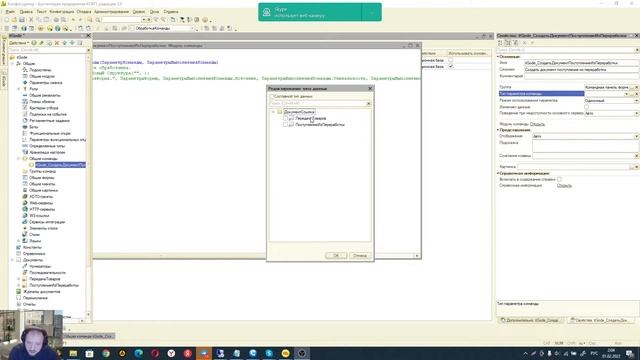The height and width of the screenshot is (360, 640).
Task: Click the Save diskette icon in main toolbar
Action: click(x=22, y=20)
